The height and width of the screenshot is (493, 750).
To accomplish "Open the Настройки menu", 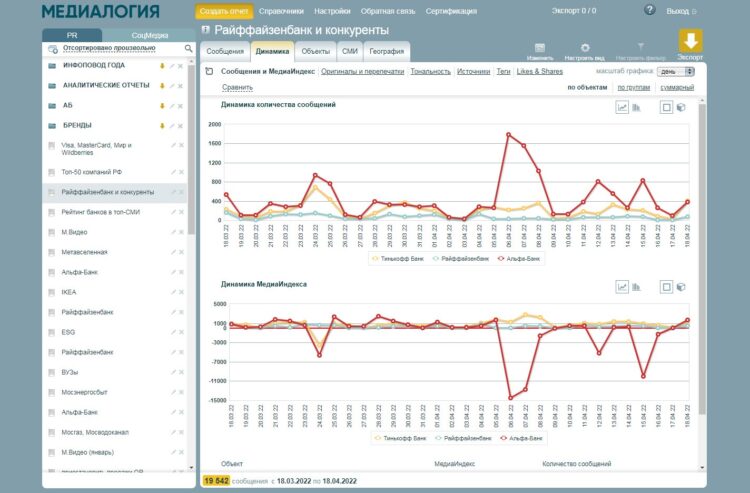I will 332,11.
